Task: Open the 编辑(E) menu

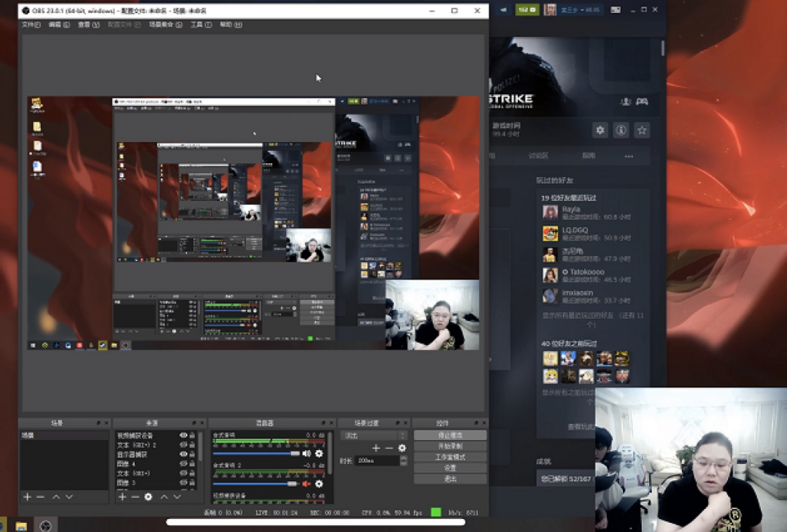Action: pyautogui.click(x=59, y=25)
